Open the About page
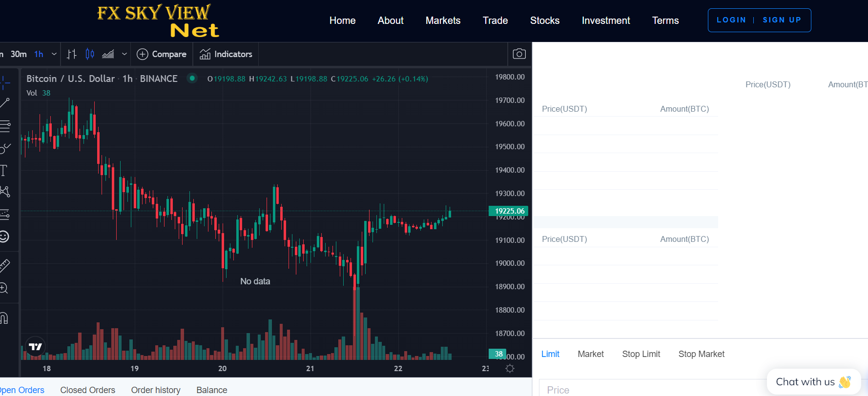Screen dimensions: 868x396 [391, 20]
